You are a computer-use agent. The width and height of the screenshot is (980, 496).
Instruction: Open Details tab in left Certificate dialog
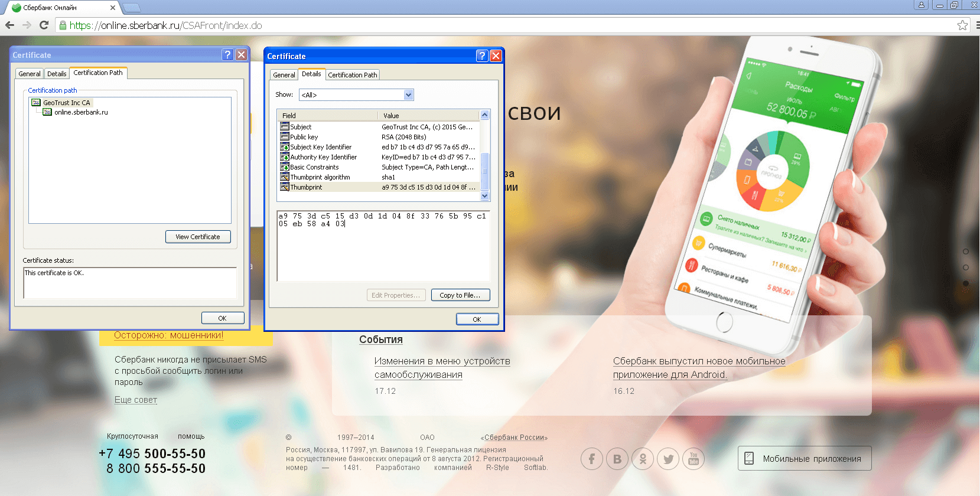coord(57,74)
